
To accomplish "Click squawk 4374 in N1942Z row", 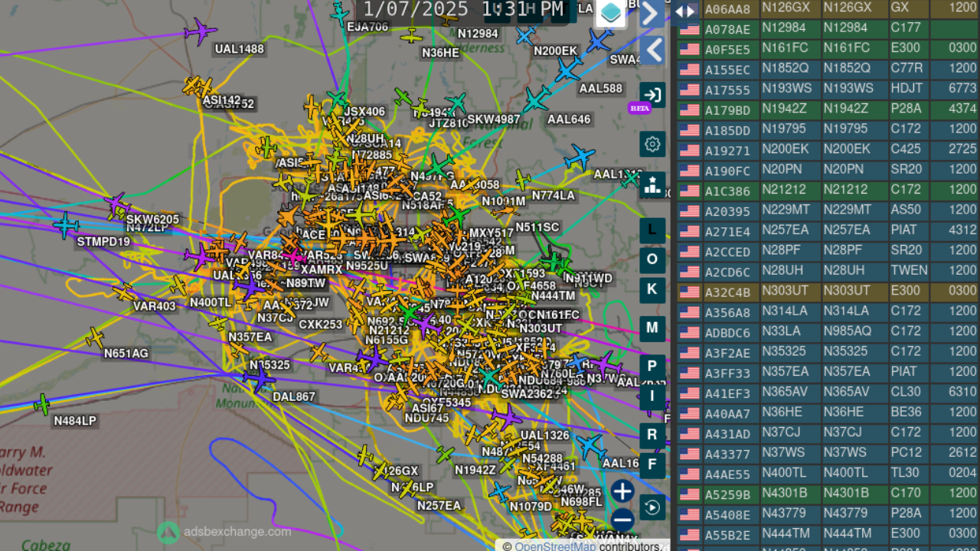I will (962, 109).
